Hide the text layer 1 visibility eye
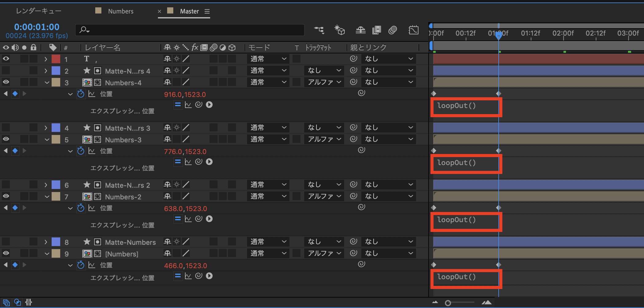Screen dimensions: 644x308 [6, 59]
